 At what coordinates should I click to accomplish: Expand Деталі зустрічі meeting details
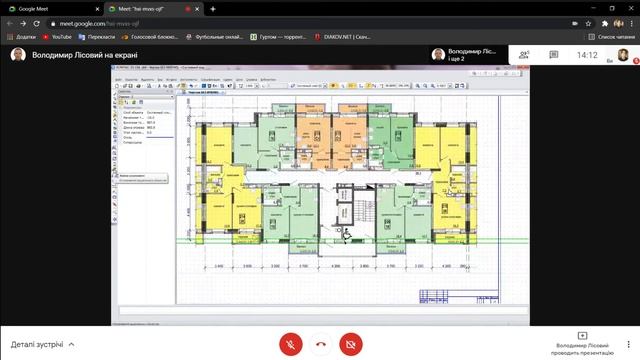42,344
